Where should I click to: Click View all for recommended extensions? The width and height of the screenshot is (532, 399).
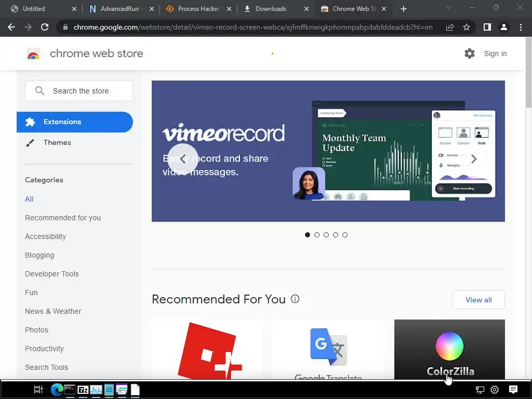478,300
